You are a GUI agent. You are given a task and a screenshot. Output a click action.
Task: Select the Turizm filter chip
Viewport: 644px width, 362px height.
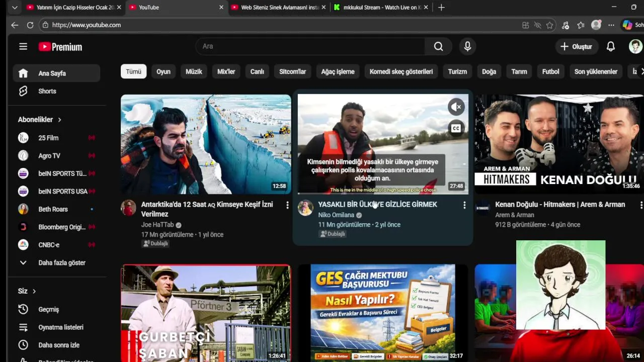(457, 71)
